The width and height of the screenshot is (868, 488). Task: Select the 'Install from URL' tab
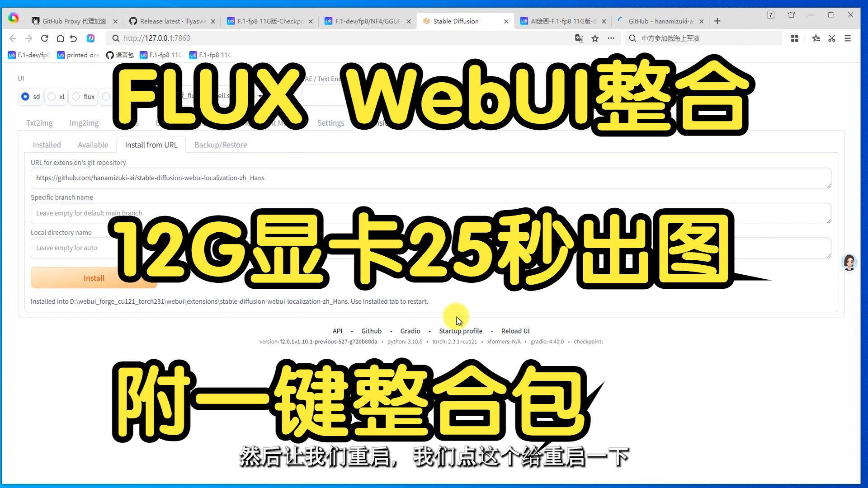coord(151,145)
